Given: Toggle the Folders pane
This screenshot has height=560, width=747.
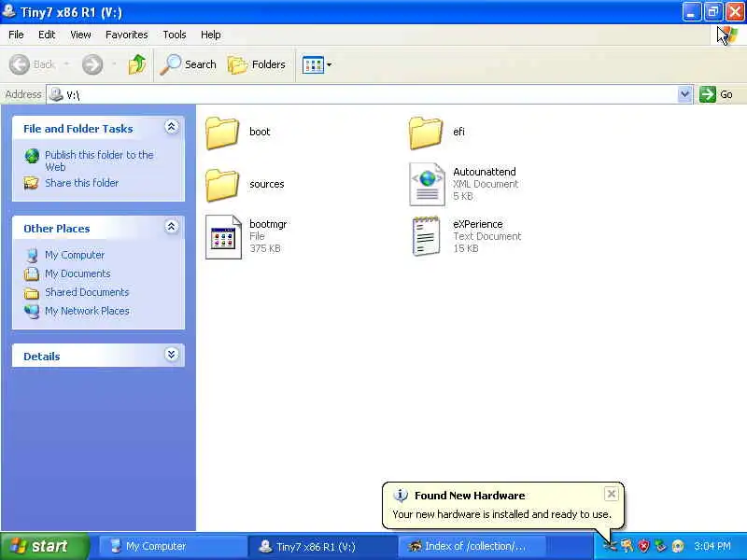Looking at the screenshot, I should [x=257, y=64].
